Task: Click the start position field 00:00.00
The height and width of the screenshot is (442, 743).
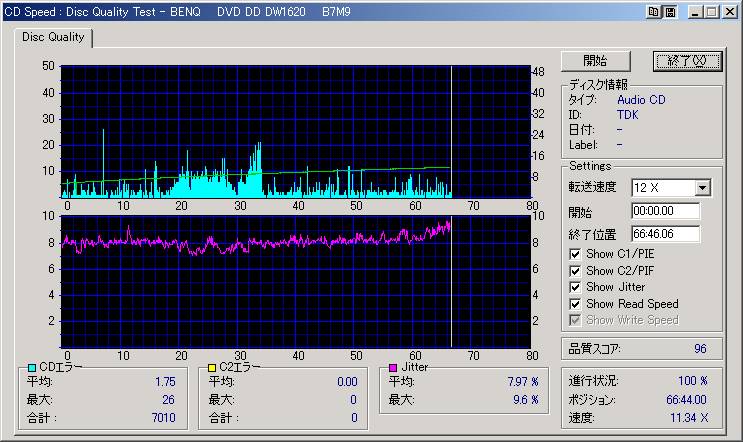Action: click(x=665, y=212)
